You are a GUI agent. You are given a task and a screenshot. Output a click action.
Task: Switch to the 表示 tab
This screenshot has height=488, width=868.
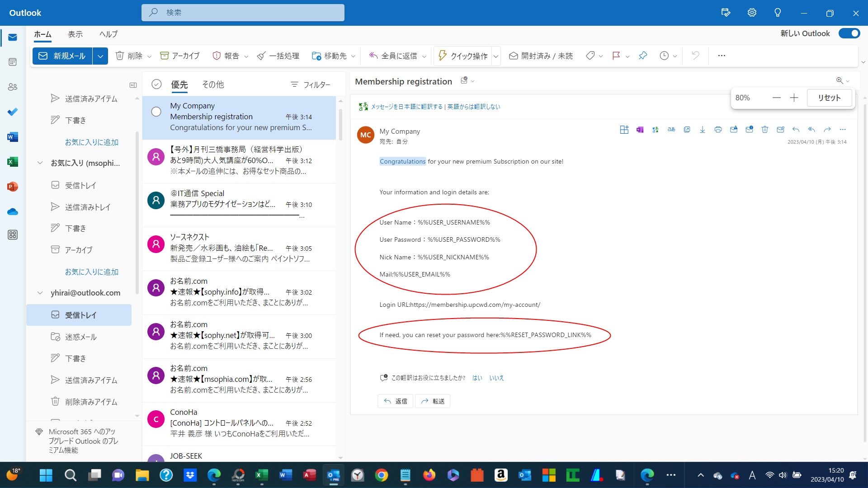coord(75,34)
